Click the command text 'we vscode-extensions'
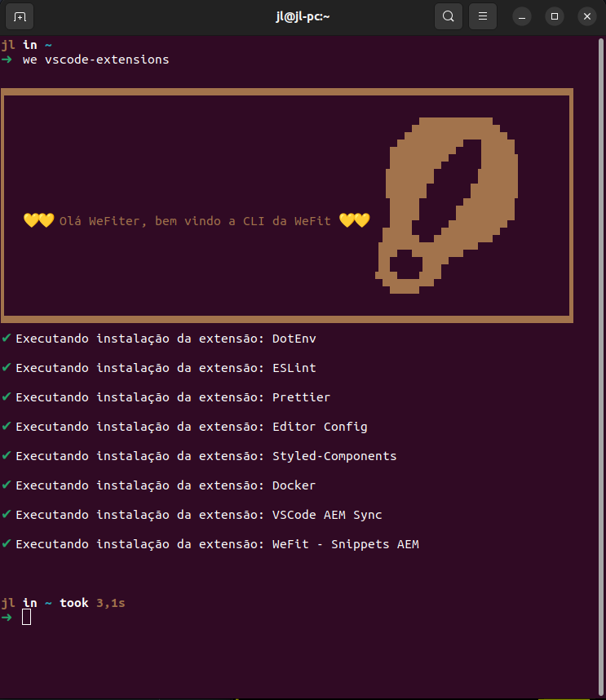606x700 pixels. (96, 60)
